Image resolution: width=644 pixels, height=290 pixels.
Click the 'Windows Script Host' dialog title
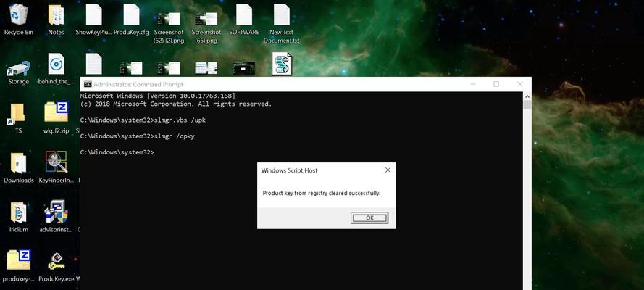pyautogui.click(x=289, y=170)
